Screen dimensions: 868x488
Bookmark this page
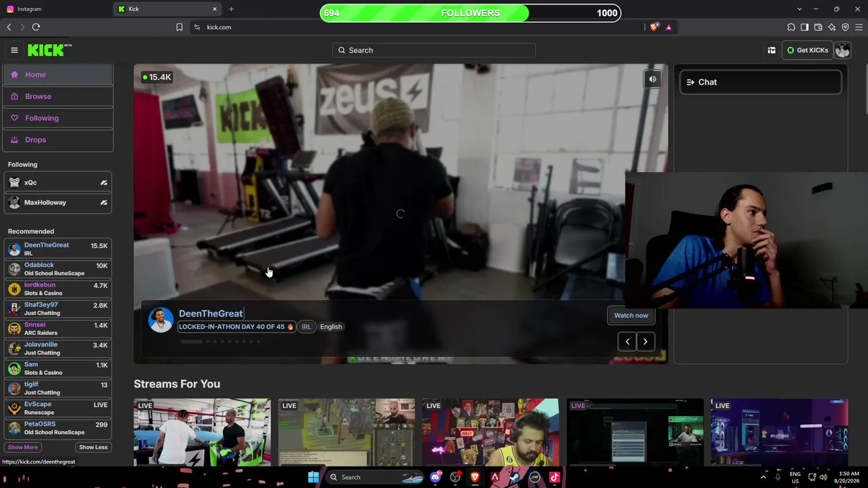coord(179,27)
